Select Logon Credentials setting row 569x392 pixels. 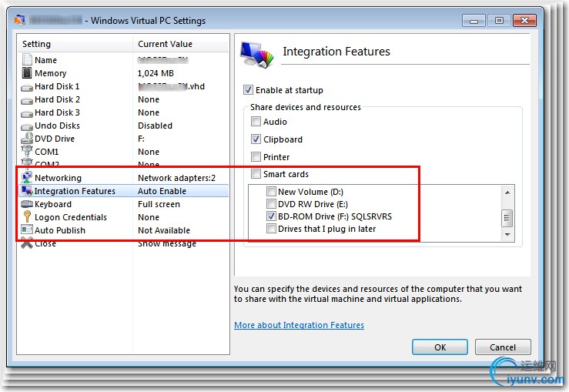pos(123,217)
